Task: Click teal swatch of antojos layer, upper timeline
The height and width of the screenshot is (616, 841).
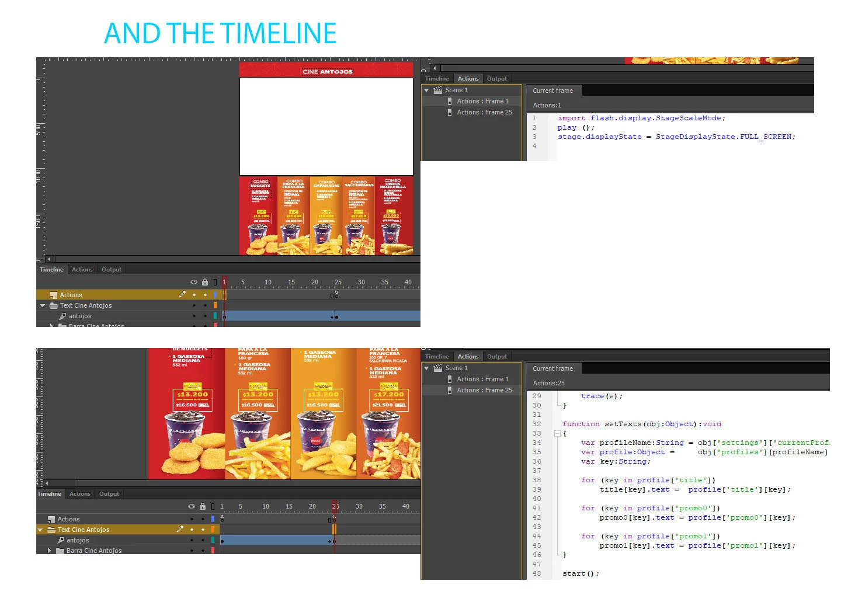Action: pyautogui.click(x=215, y=316)
